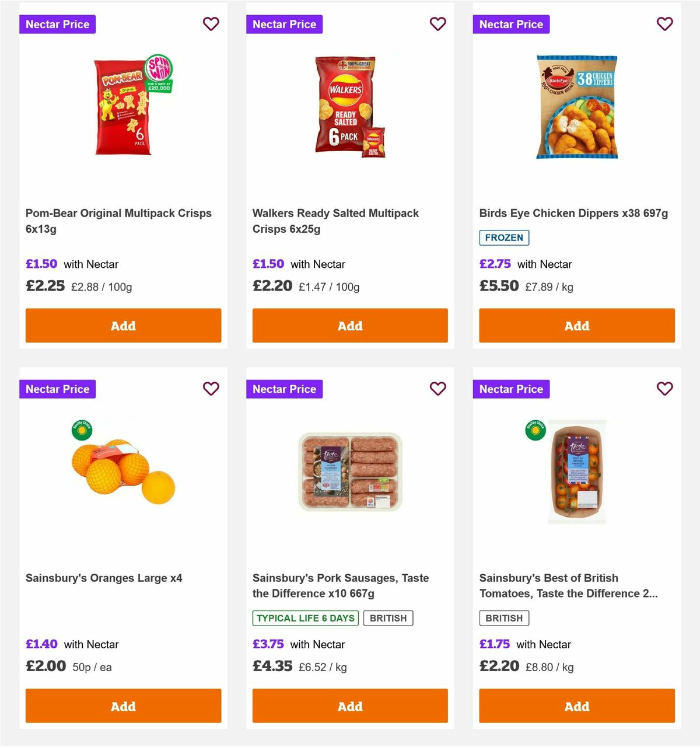Click the FROZEN badge on Chicken Dippers
The image size is (700, 747).
[504, 238]
